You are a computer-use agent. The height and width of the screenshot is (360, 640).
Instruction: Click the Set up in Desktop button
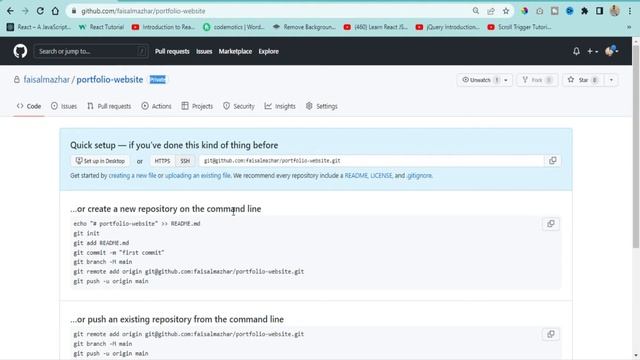[x=100, y=161]
